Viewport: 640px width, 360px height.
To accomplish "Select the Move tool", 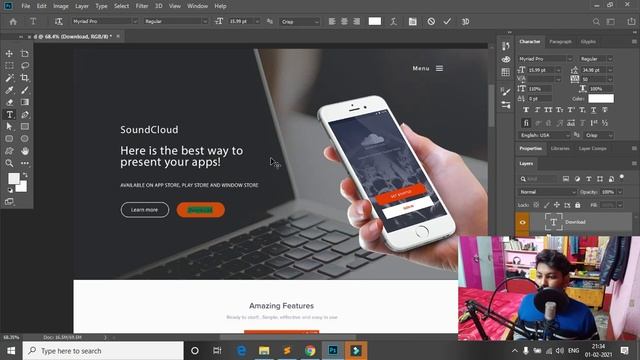I will tap(9, 53).
